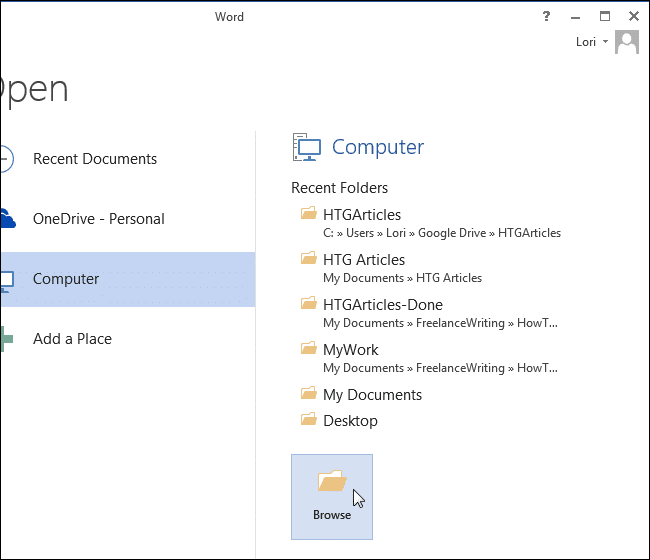This screenshot has width=650, height=560.
Task: Open the HTGArticles-Done folder icon
Action: (x=308, y=304)
